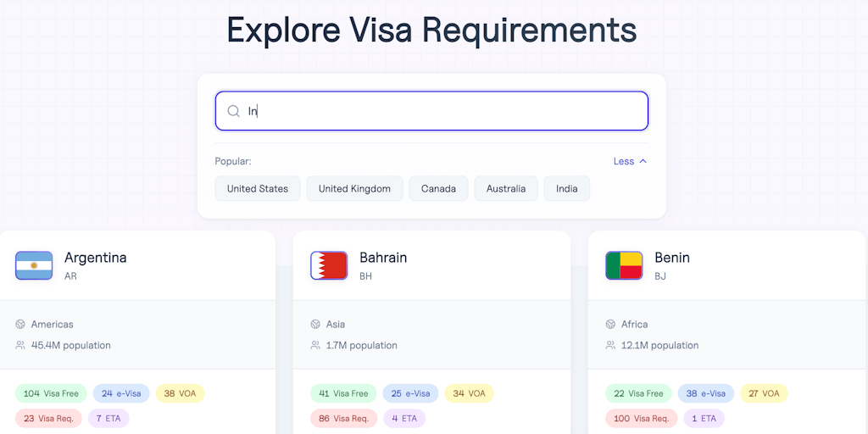
Task: Click the BJ country code text
Action: coord(660,275)
